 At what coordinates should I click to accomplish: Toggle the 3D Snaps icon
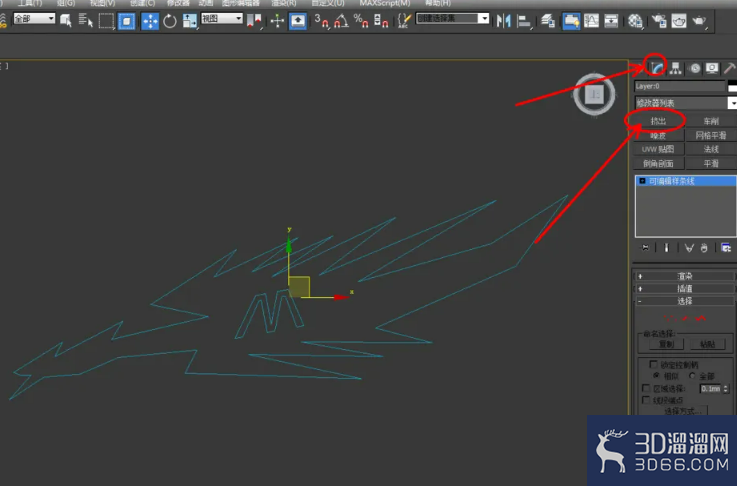pos(321,21)
